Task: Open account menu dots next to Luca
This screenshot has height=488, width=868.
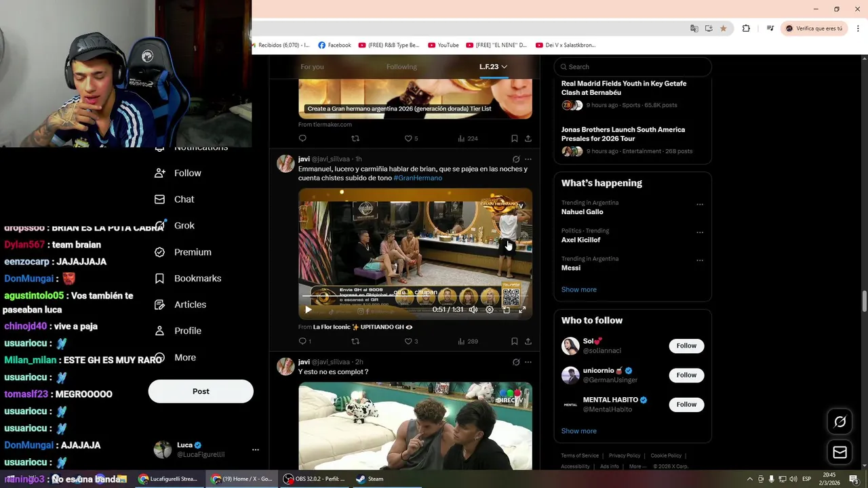Action: click(x=255, y=449)
